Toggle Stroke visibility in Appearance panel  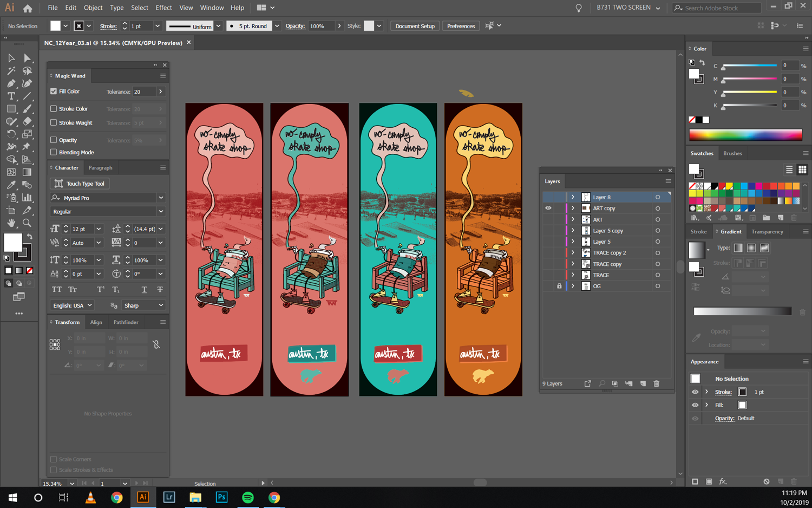click(695, 392)
